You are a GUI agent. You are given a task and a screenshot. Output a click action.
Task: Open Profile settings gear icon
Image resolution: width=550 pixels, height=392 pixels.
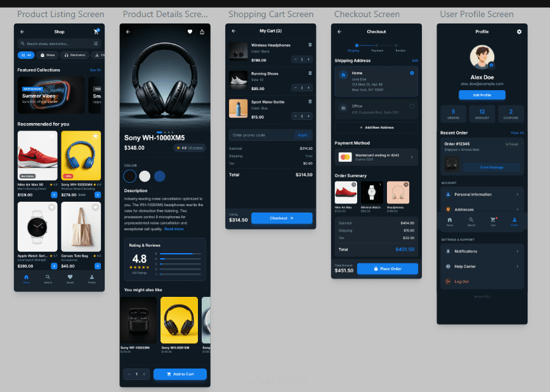click(x=519, y=32)
